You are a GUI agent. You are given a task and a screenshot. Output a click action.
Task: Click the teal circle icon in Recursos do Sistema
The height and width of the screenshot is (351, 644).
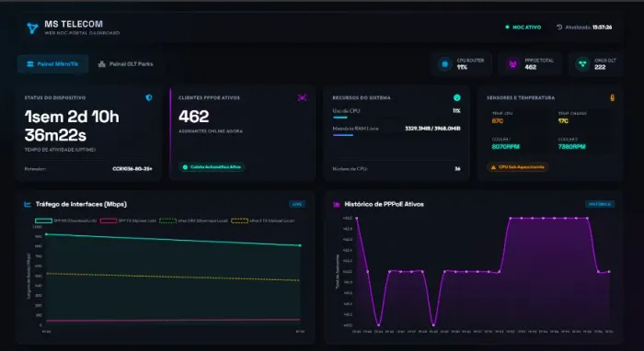(456, 97)
